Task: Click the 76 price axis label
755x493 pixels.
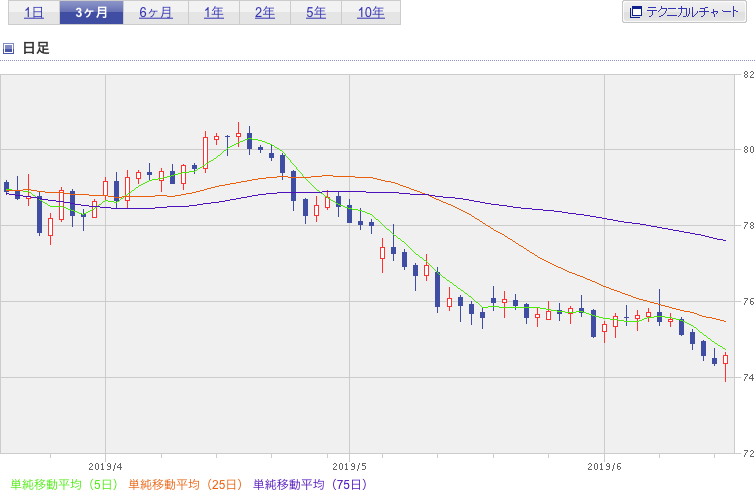Action: [748, 301]
